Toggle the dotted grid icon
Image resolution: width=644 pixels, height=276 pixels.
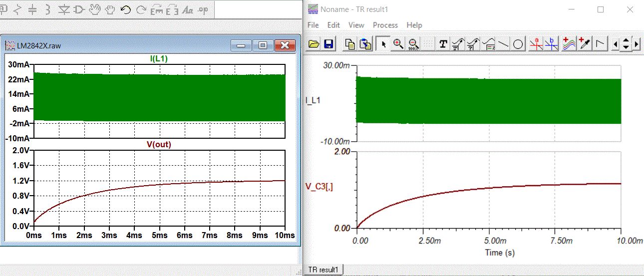click(x=428, y=44)
